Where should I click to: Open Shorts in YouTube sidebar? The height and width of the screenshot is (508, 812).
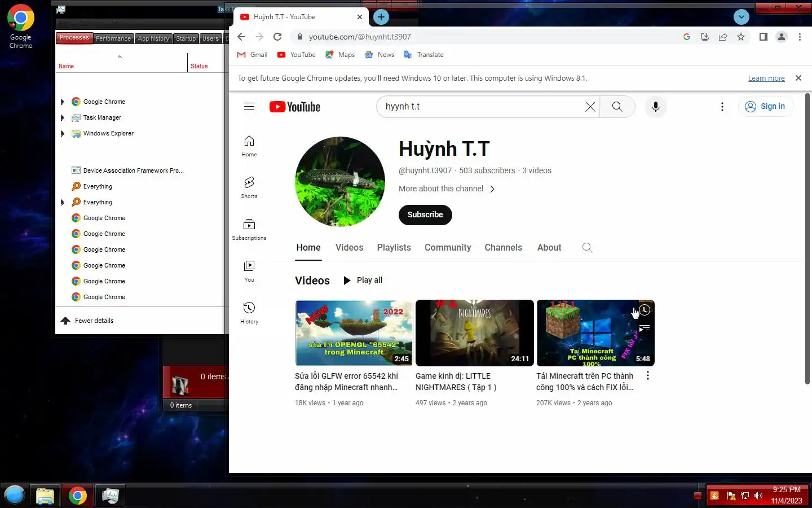coord(249,188)
